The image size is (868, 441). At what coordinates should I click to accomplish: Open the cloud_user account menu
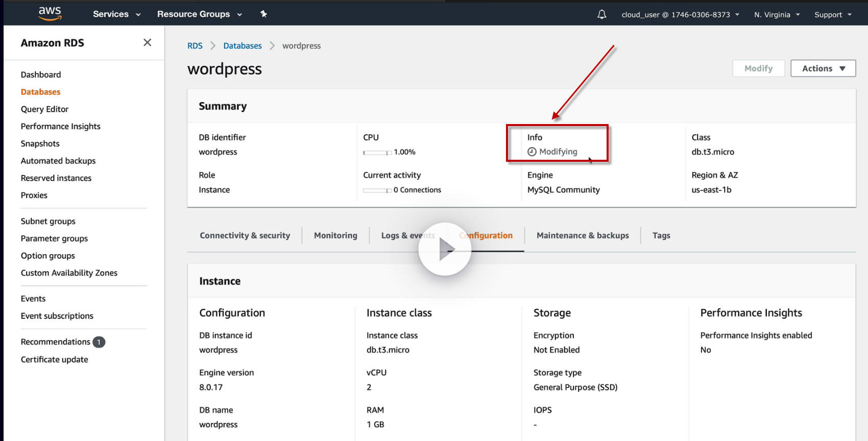tap(680, 15)
